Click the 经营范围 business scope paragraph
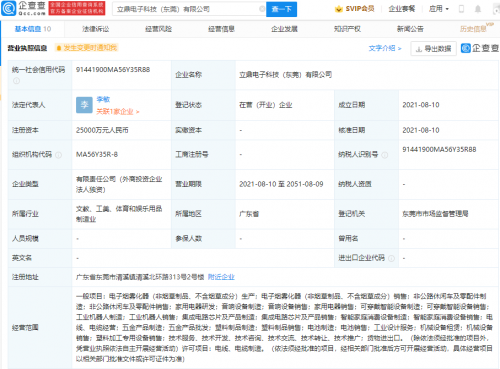The height and width of the screenshot is (369, 500). (x=284, y=327)
